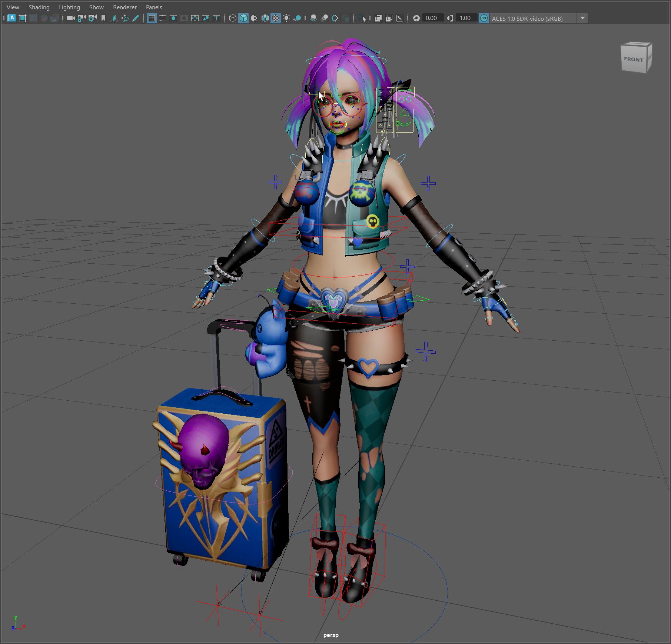Open the Shading menu
This screenshot has width=671, height=644.
[39, 7]
